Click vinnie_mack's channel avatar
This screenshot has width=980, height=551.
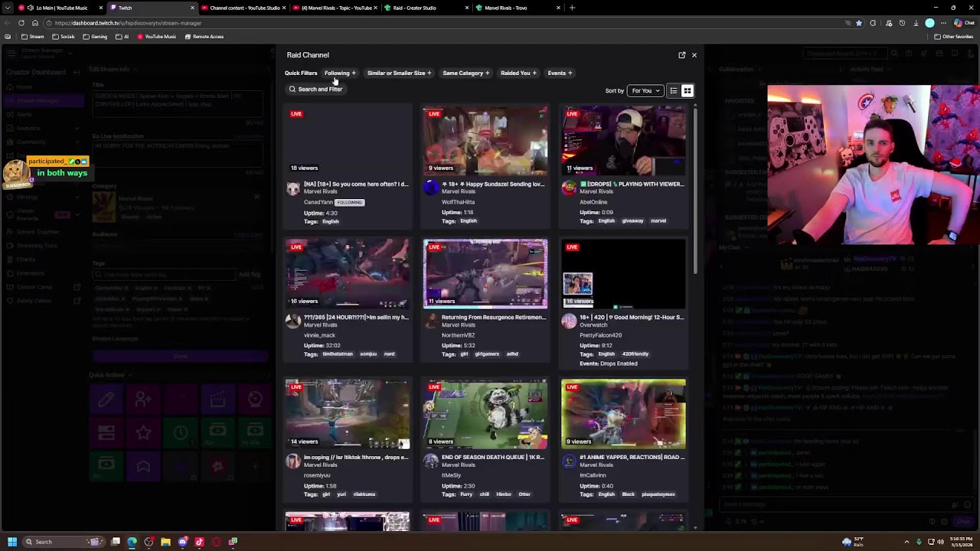click(293, 321)
